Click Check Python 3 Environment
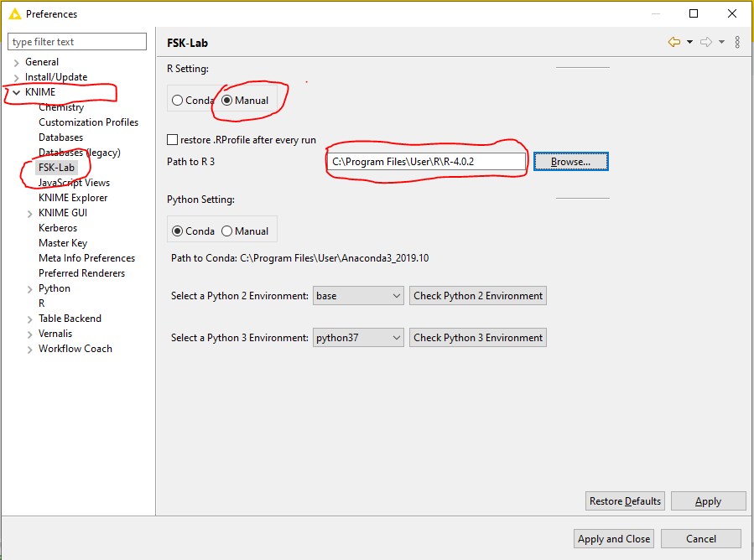The height and width of the screenshot is (560, 754). (x=478, y=338)
